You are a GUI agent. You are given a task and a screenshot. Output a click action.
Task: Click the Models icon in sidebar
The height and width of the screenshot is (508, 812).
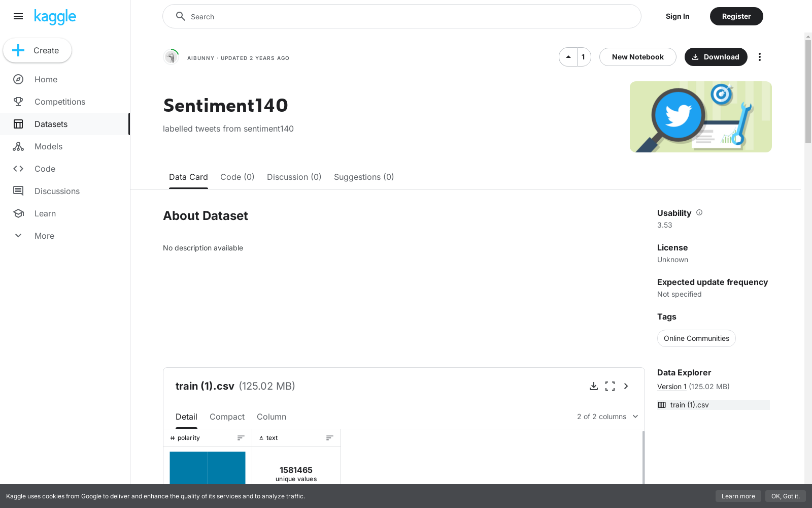pos(18,146)
